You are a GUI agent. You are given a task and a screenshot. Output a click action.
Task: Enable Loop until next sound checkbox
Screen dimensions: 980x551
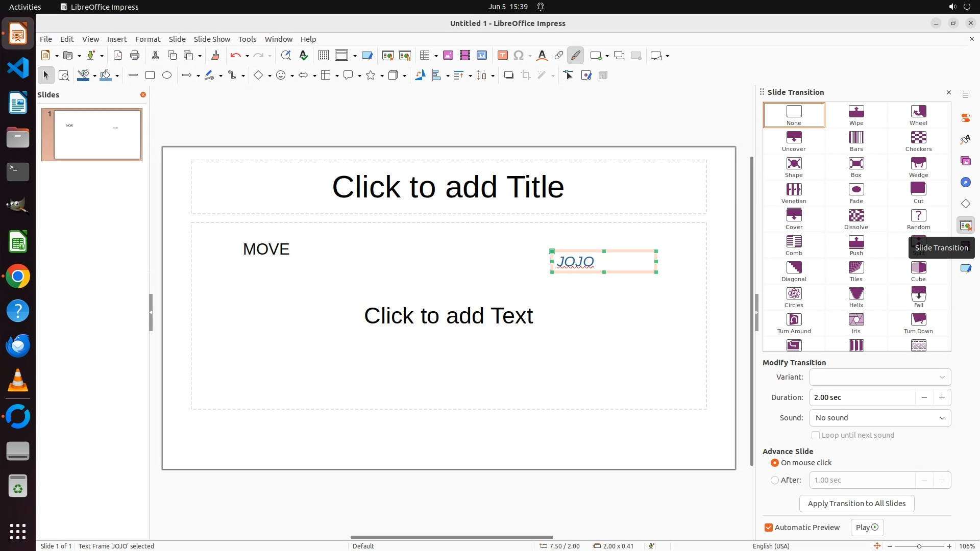(x=816, y=435)
